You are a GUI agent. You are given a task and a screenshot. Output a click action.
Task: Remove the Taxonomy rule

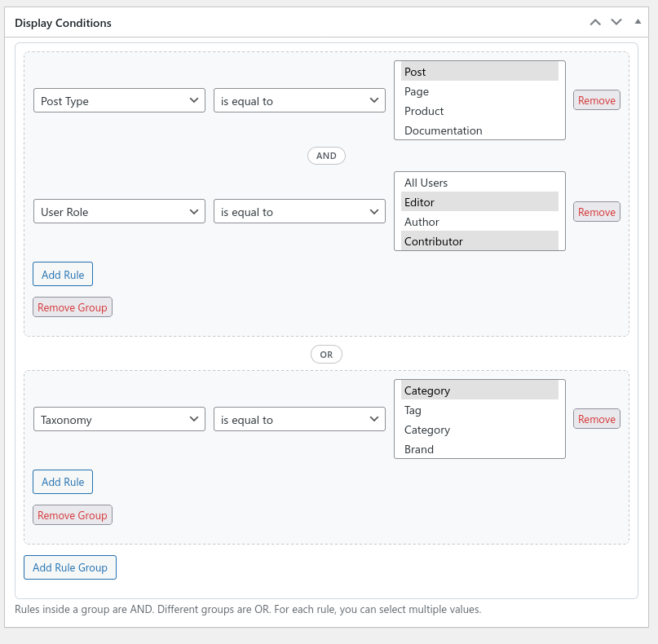pyautogui.click(x=596, y=419)
